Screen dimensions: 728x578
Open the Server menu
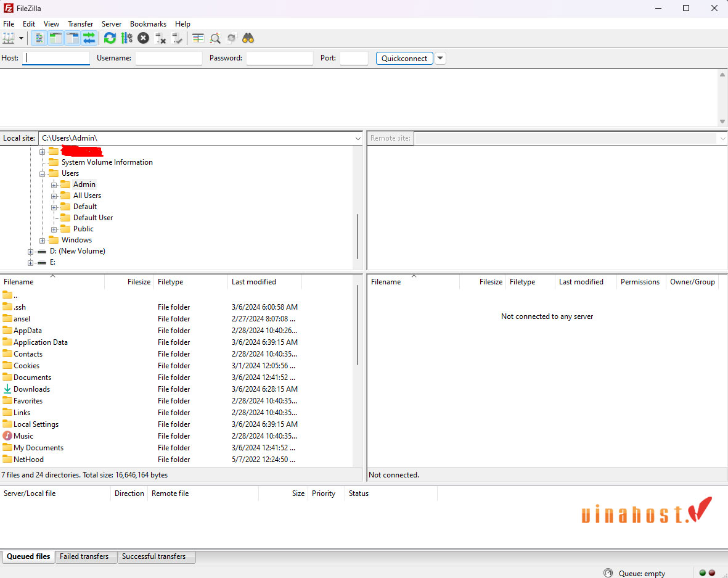tap(112, 23)
